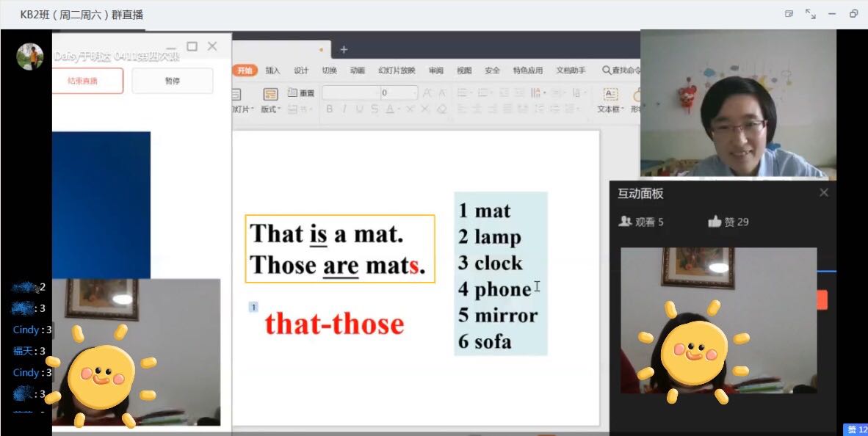Viewport: 868px width, 436px height.
Task: Click the 查找命令 search icon
Action: pos(607,70)
